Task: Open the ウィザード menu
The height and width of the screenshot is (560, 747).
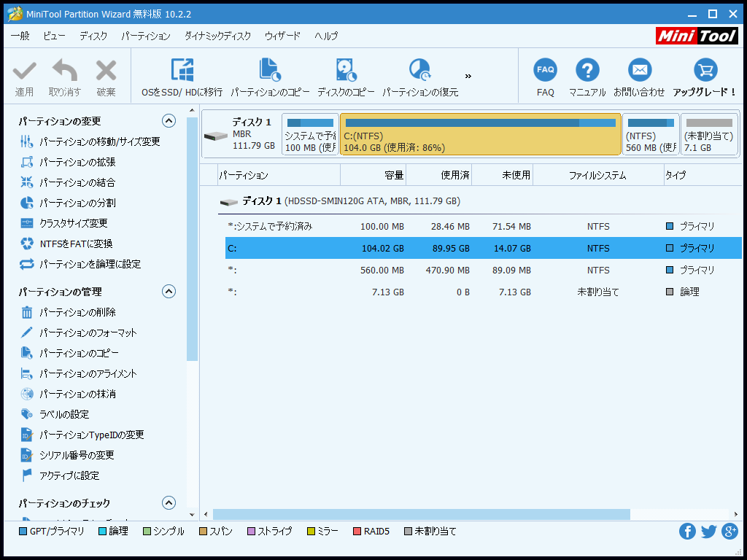Action: 282,36
